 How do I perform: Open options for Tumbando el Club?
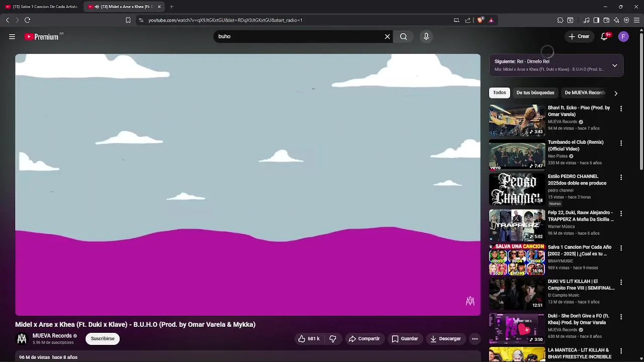click(621, 143)
